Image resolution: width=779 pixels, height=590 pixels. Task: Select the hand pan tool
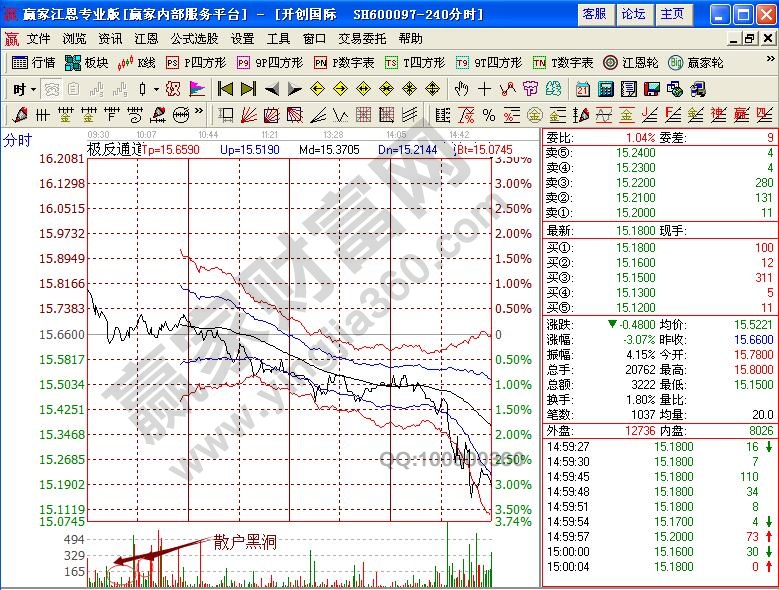pyautogui.click(x=461, y=89)
